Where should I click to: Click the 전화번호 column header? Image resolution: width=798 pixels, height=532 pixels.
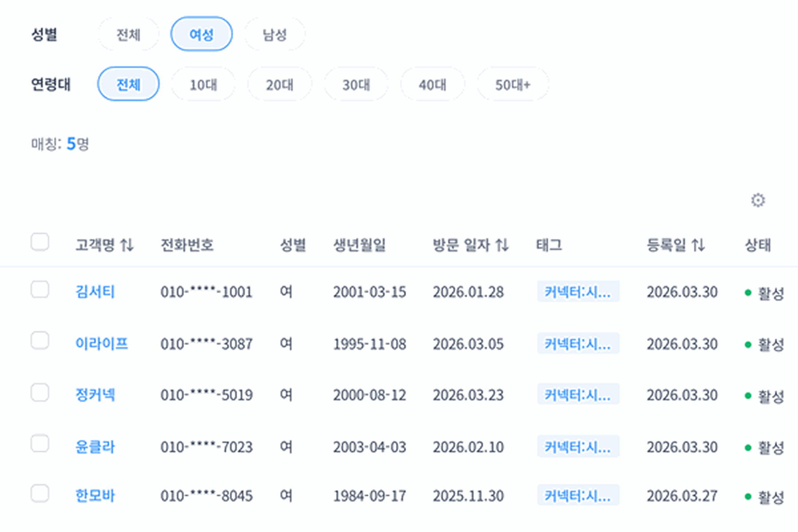pyautogui.click(x=187, y=245)
